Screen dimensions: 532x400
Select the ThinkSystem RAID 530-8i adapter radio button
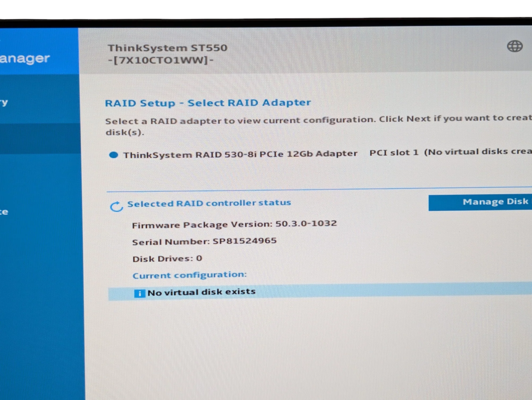coord(114,155)
